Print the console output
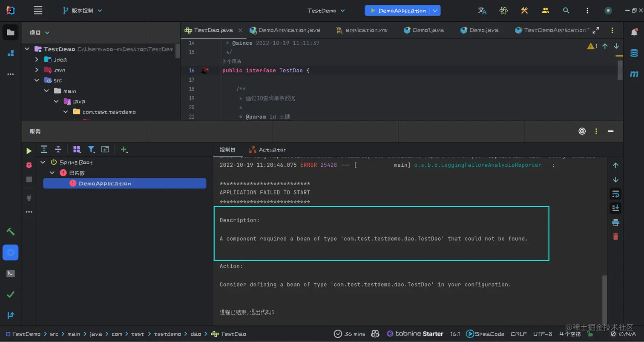The image size is (644, 342). 615,222
